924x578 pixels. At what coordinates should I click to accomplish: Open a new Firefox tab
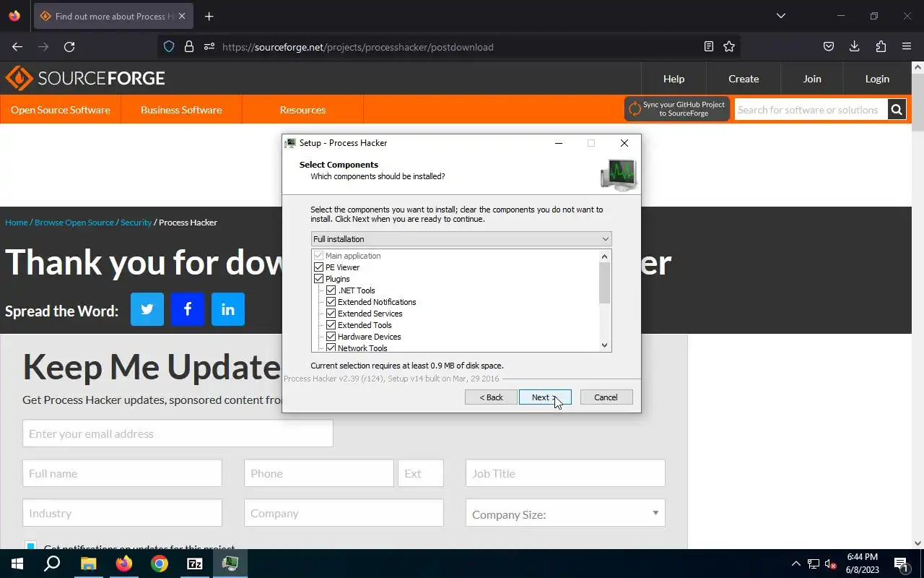pyautogui.click(x=209, y=16)
